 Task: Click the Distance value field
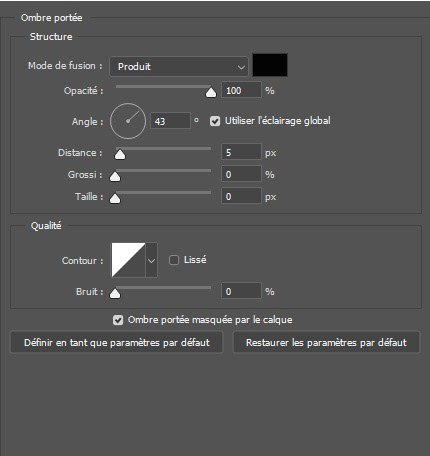(241, 152)
